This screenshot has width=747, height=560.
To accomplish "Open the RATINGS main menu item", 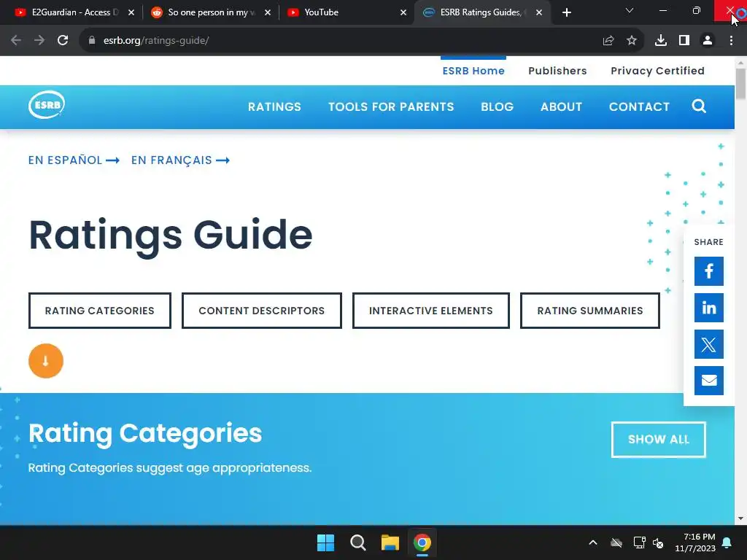I will click(x=274, y=106).
